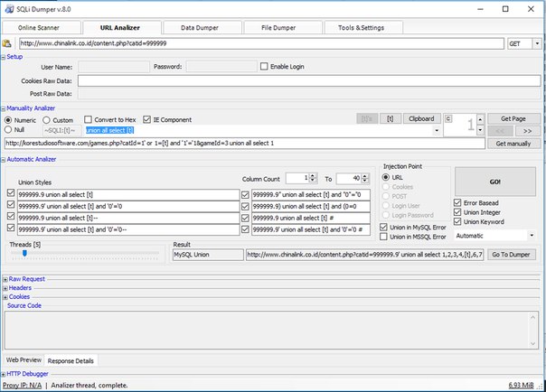Select the URL Analizer tab
Viewport: 546px width, 392px height.
coord(122,27)
